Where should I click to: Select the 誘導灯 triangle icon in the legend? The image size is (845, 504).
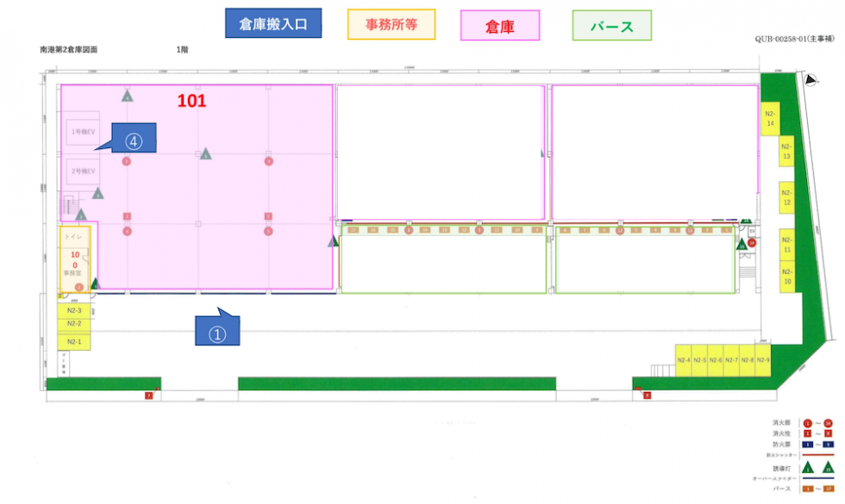click(808, 468)
